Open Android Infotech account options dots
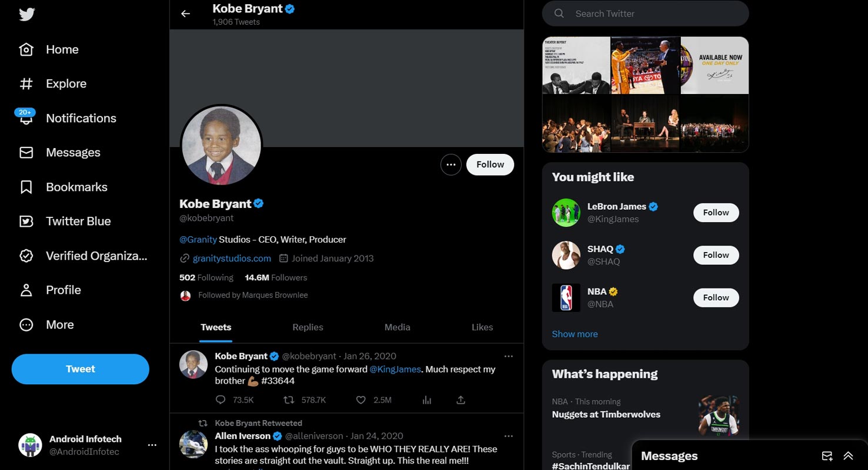 coord(152,445)
